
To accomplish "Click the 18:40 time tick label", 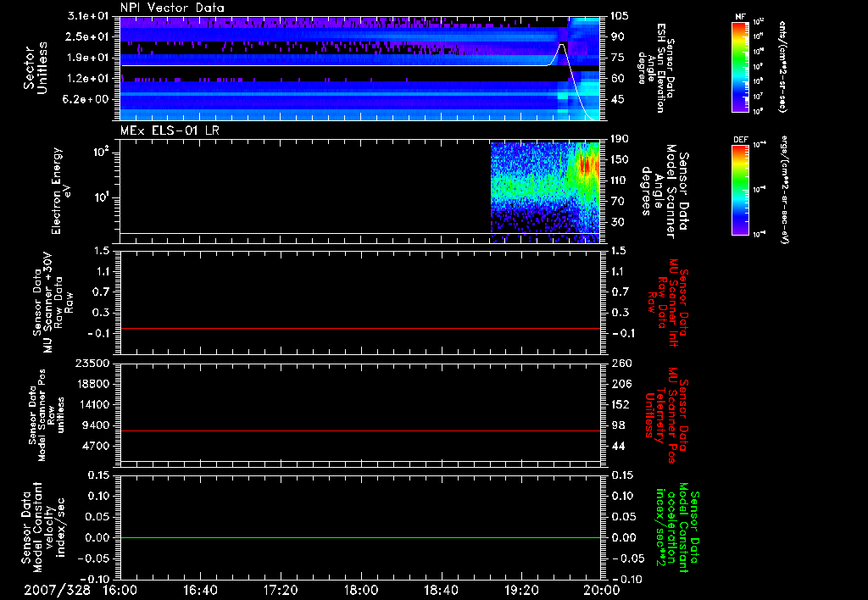I will (441, 590).
